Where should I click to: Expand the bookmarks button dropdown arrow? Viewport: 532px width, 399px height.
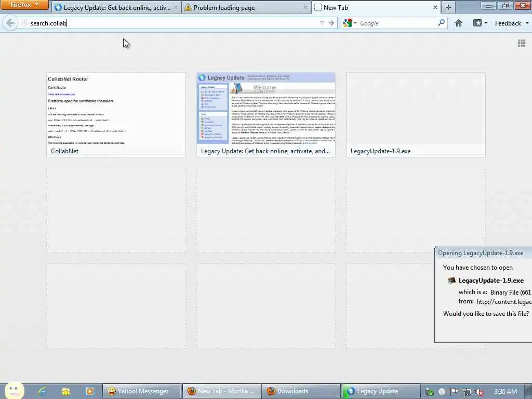486,23
